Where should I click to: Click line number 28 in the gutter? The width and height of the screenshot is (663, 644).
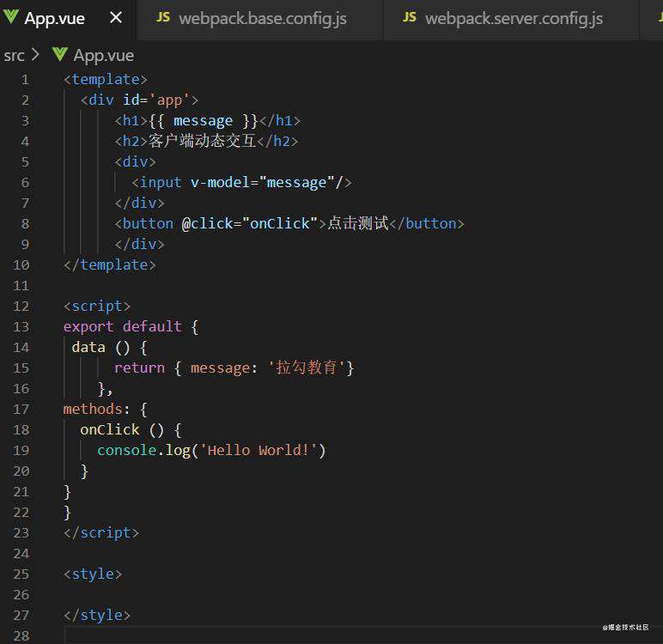pyautogui.click(x=21, y=635)
